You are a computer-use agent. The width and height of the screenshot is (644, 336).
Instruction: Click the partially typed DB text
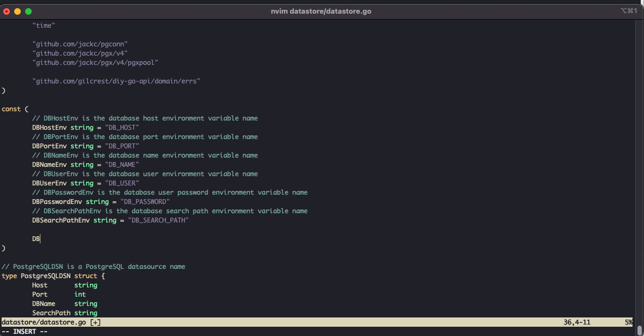coord(36,239)
